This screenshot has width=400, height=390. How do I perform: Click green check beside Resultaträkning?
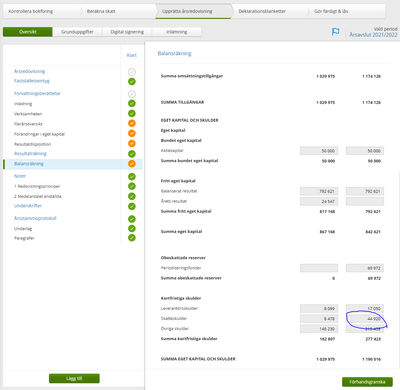132,154
